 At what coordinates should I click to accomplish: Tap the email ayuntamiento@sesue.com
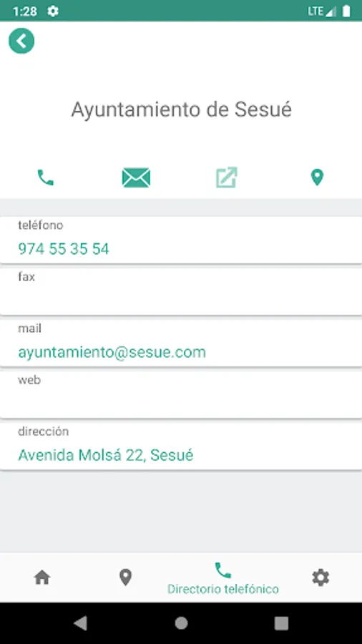(x=112, y=352)
